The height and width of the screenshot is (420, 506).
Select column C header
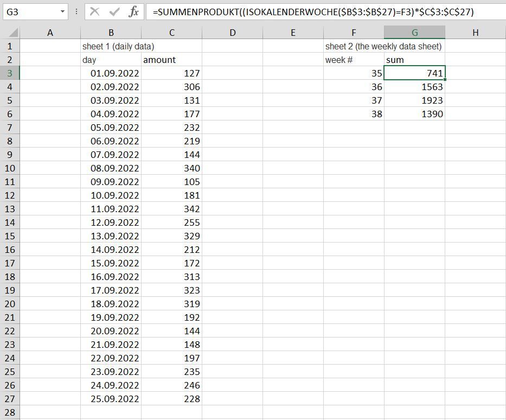pyautogui.click(x=172, y=33)
